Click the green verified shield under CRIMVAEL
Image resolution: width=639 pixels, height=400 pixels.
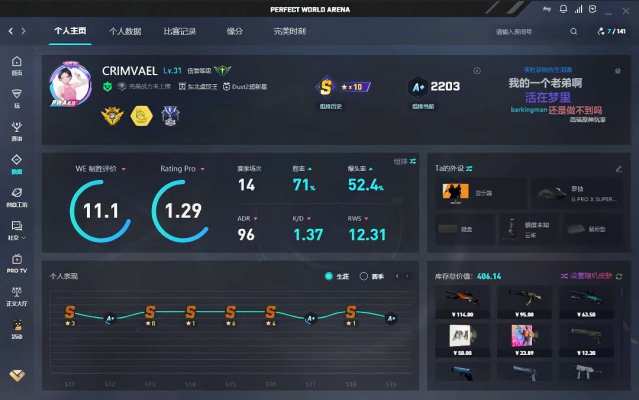point(107,86)
